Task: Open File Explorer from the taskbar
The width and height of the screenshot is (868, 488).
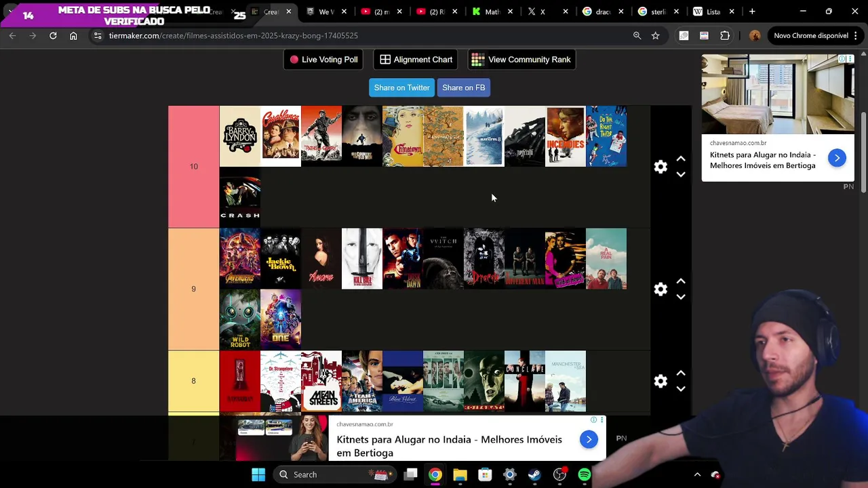Action: (x=460, y=474)
